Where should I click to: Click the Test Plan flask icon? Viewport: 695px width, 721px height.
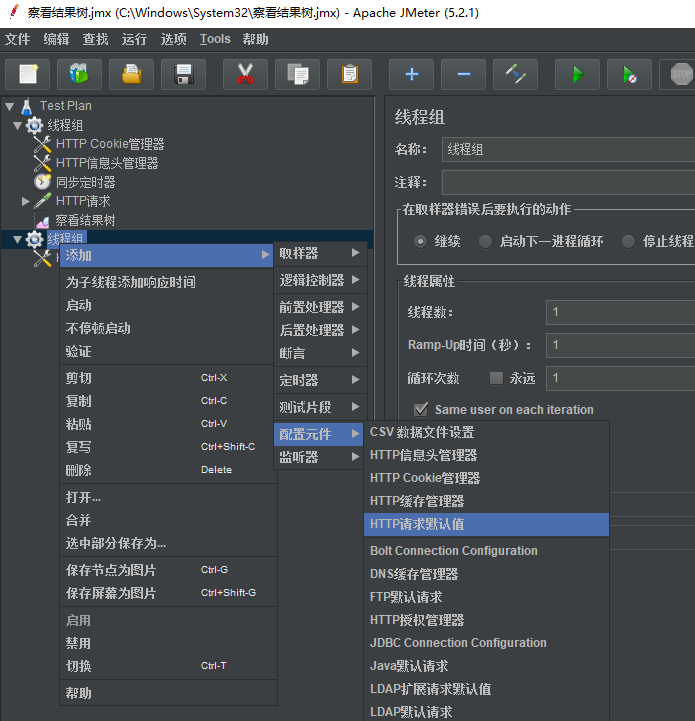[27, 106]
